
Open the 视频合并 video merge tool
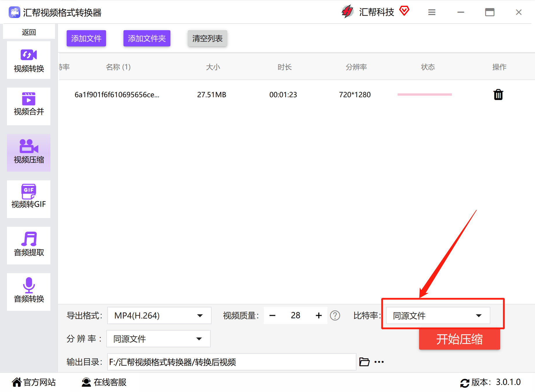click(x=29, y=106)
